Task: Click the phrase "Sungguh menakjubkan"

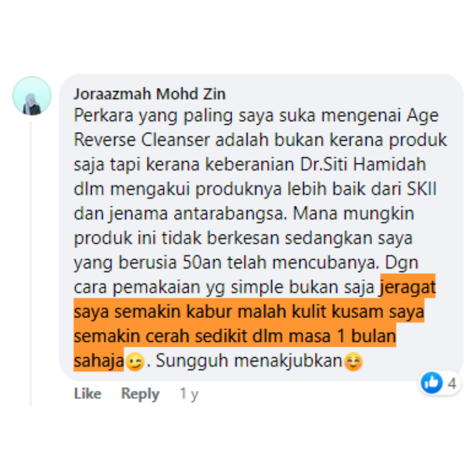Action: 249,361
